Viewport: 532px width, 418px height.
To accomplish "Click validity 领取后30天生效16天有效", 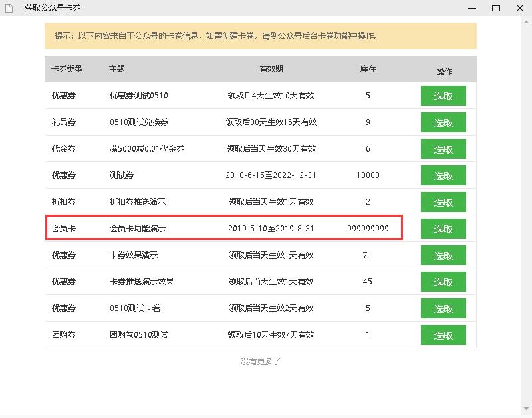I will click(271, 122).
